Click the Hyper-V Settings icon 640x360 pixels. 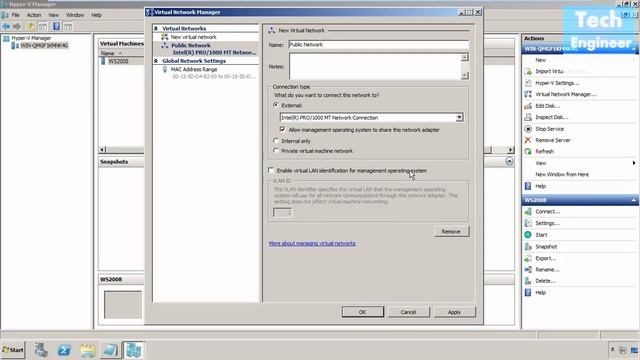point(528,83)
